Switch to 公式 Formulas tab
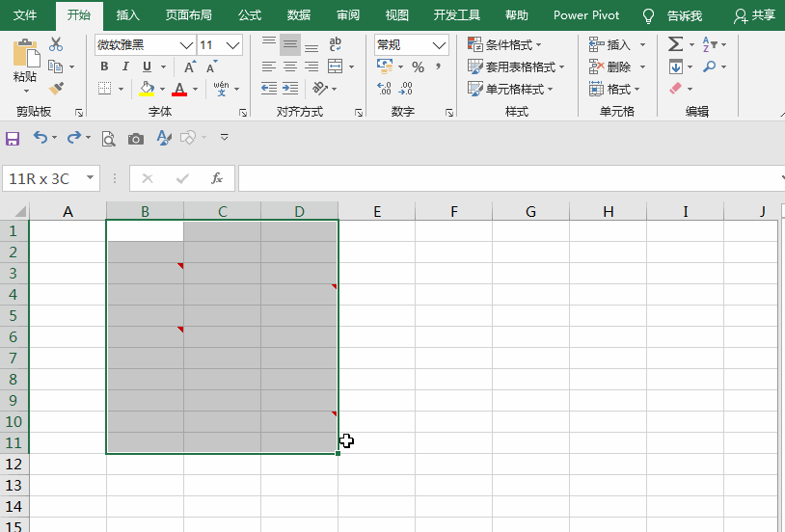785x532 pixels. coord(250,15)
